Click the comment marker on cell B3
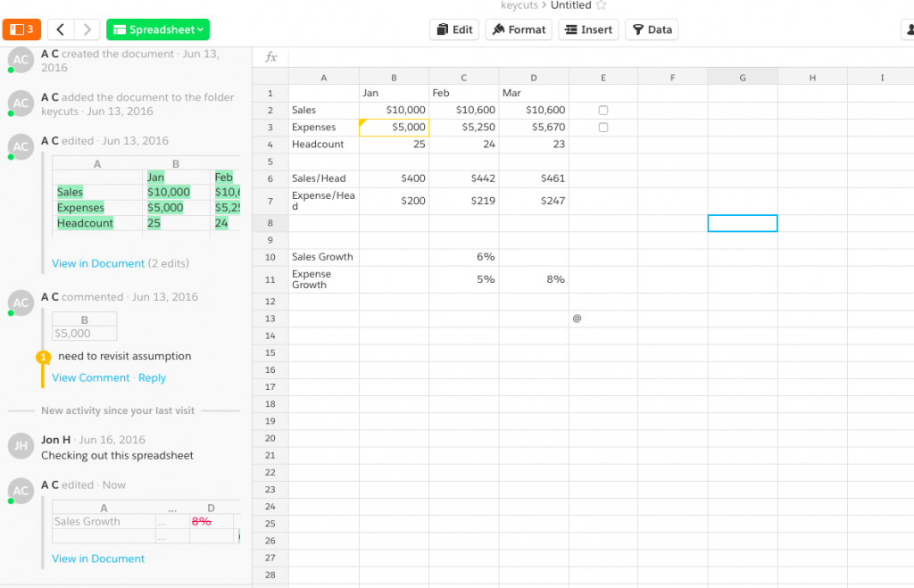 [362, 122]
